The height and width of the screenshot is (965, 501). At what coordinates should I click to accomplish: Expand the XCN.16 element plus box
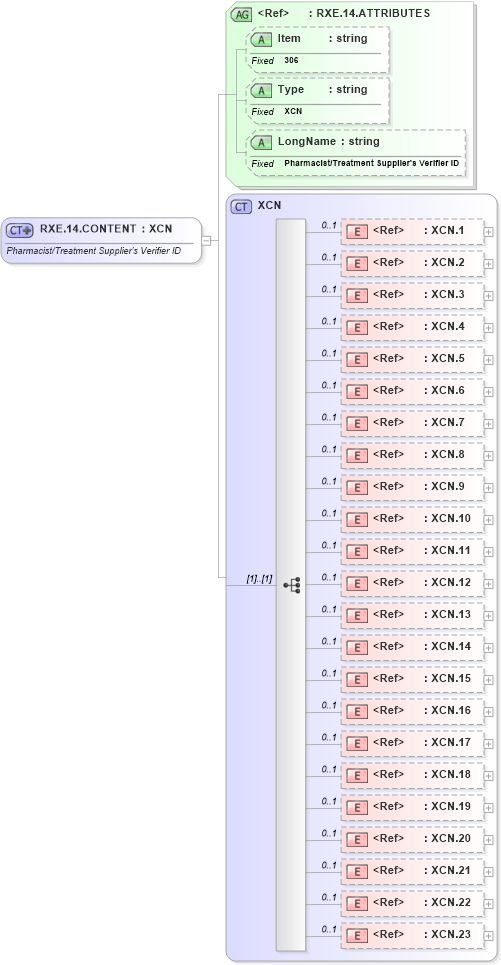[x=488, y=712]
